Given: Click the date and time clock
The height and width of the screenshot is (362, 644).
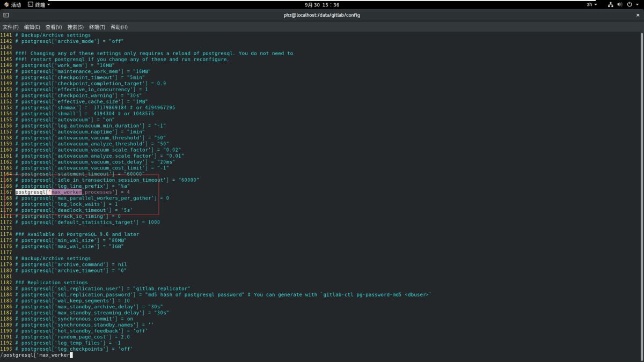Looking at the screenshot, I should (x=322, y=4).
